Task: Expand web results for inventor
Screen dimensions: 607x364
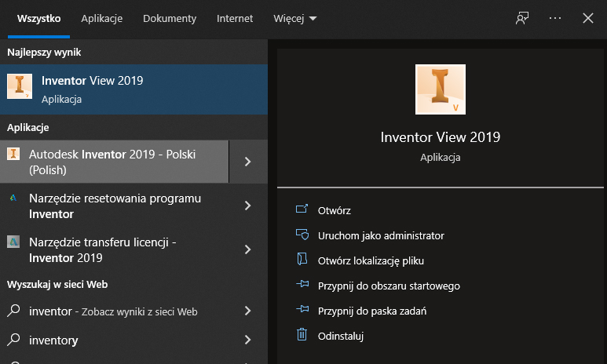Action: tap(248, 311)
